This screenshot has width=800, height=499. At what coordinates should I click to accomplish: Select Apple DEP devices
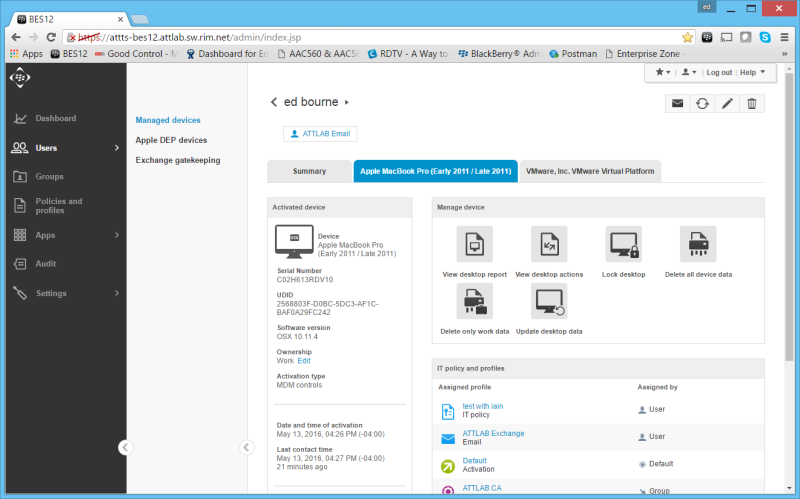point(171,140)
